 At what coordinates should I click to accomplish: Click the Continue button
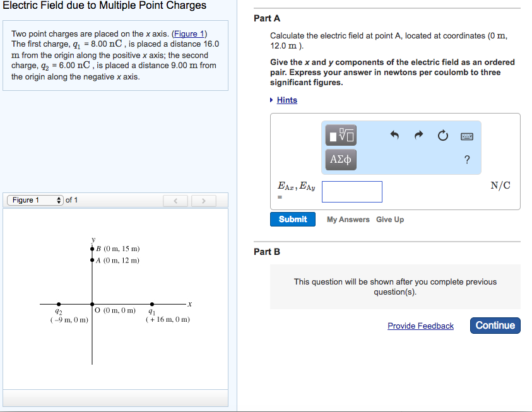pos(495,326)
